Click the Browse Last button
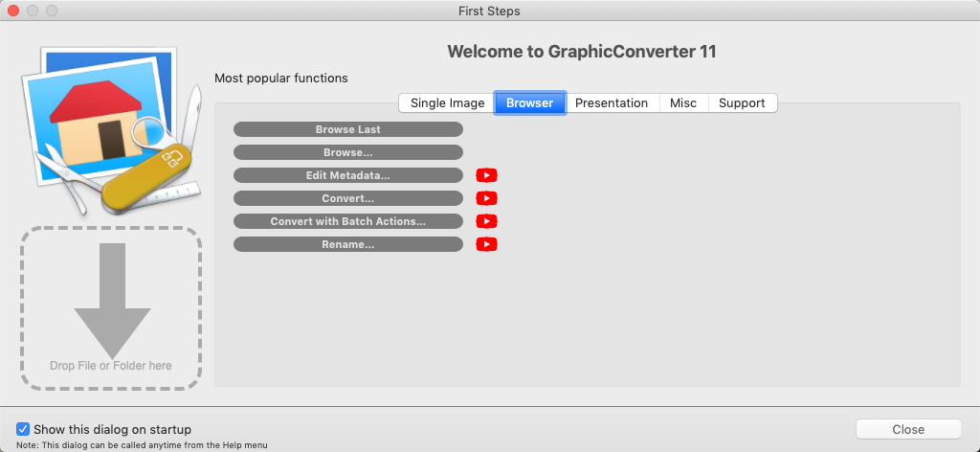This screenshot has height=452, width=980. point(348,129)
